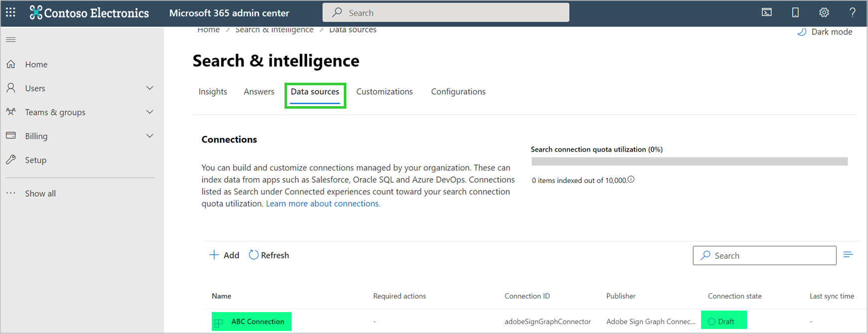Viewport: 868px width, 334px height.
Task: Expand the Billing menu chevron
Action: (149, 136)
